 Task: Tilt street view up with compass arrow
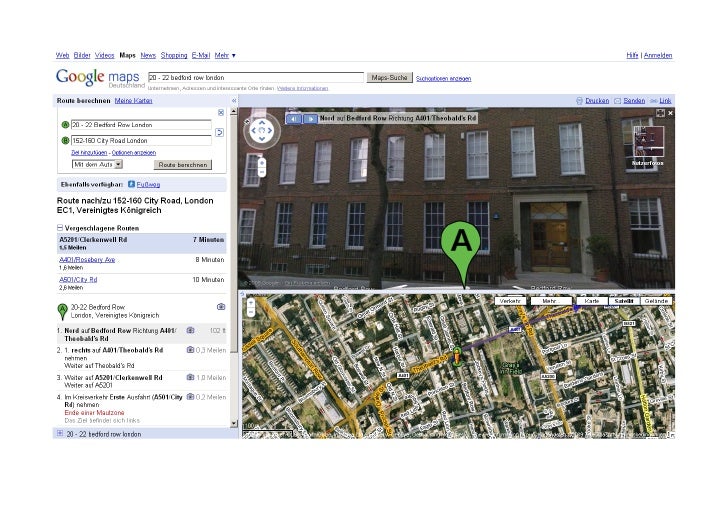tap(262, 123)
